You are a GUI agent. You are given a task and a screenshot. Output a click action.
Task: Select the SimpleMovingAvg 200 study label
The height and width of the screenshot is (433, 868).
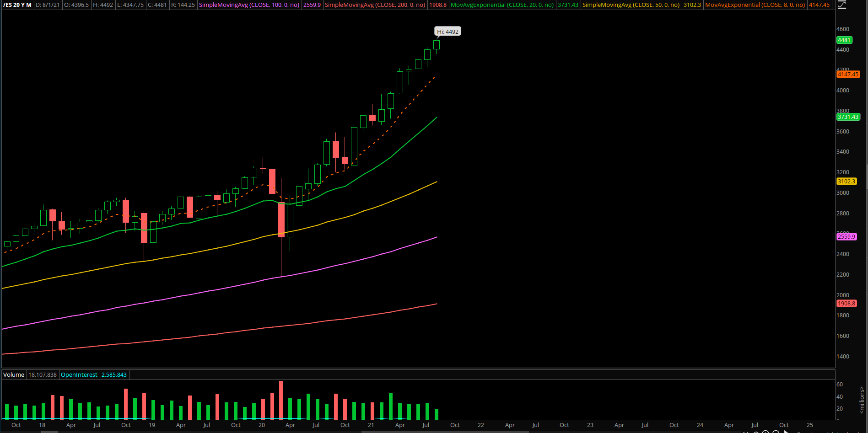click(x=375, y=5)
